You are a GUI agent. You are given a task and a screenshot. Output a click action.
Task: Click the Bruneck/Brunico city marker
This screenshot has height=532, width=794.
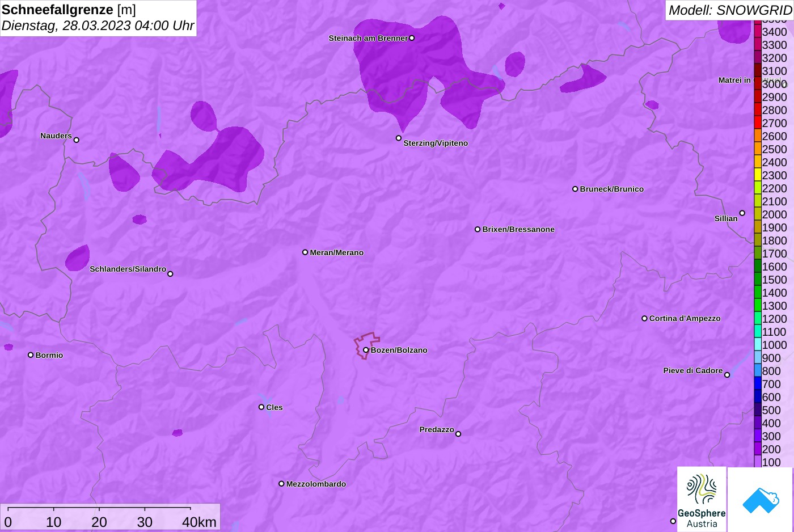click(x=575, y=189)
